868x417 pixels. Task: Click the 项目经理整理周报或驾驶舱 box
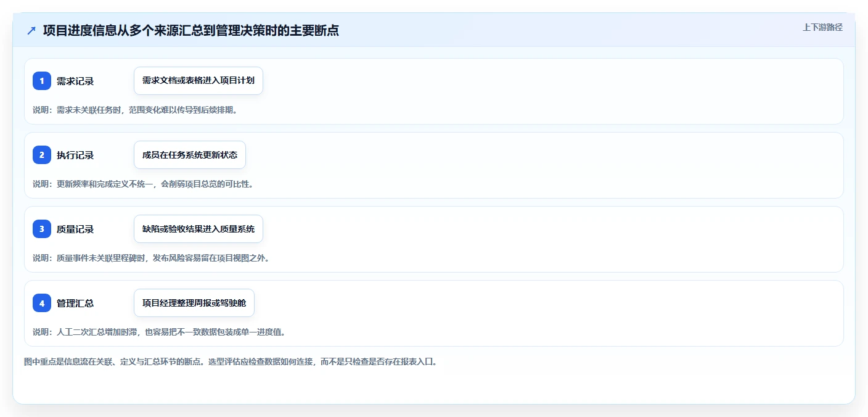pyautogui.click(x=194, y=303)
